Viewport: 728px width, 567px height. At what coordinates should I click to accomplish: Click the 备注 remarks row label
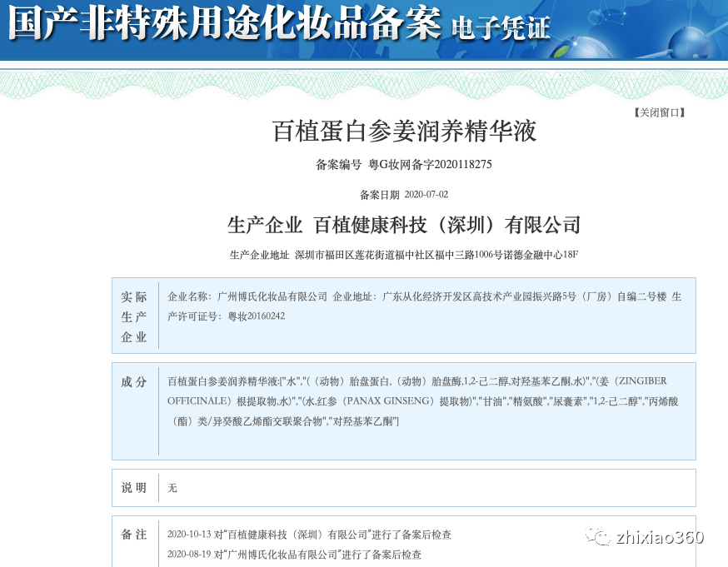(134, 535)
